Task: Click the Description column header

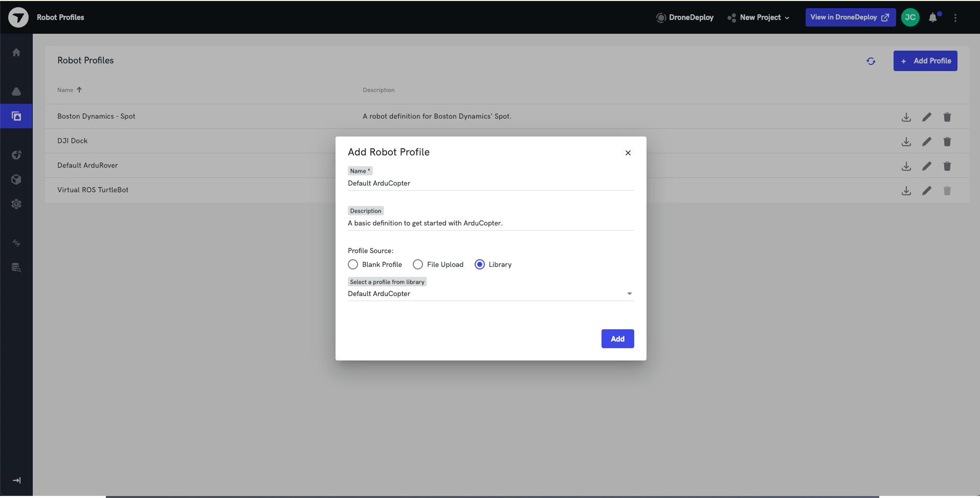Action: pyautogui.click(x=378, y=90)
